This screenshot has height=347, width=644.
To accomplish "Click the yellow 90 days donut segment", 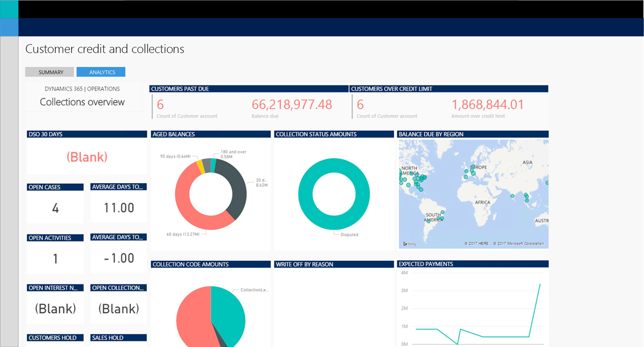I will [x=200, y=166].
